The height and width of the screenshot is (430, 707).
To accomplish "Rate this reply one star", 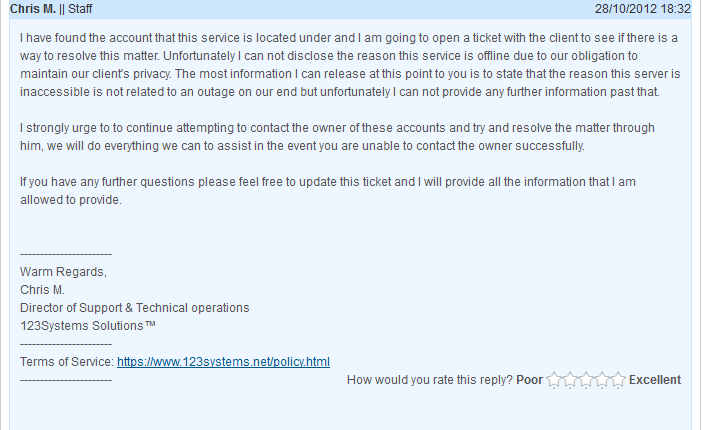I will (x=553, y=380).
